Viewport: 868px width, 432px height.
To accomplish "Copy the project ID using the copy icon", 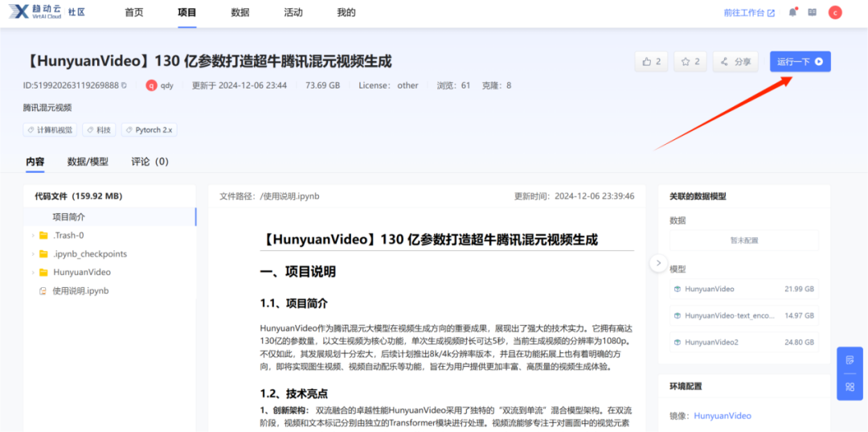I will [x=124, y=85].
